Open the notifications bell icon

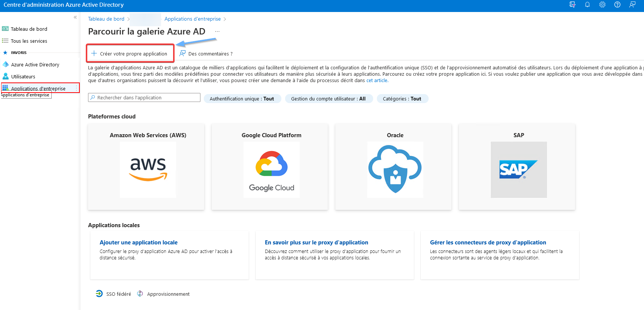[x=587, y=5]
